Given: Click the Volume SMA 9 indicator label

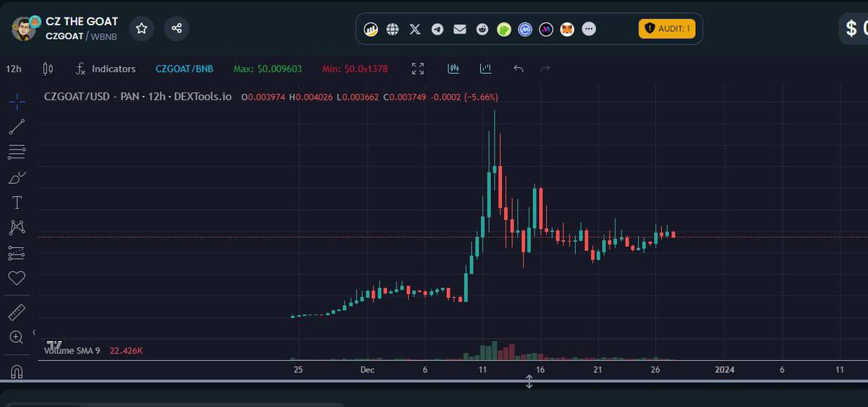Looking at the screenshot, I should (x=72, y=351).
